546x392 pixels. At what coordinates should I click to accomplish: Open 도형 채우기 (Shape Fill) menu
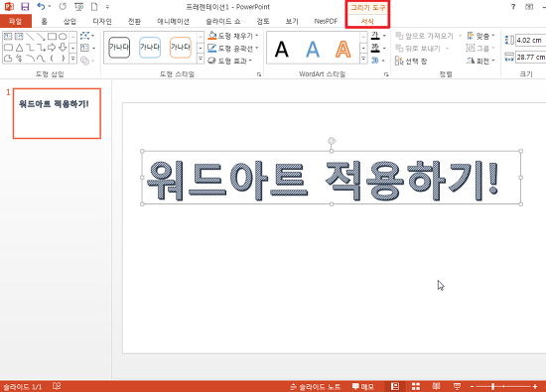tap(233, 36)
